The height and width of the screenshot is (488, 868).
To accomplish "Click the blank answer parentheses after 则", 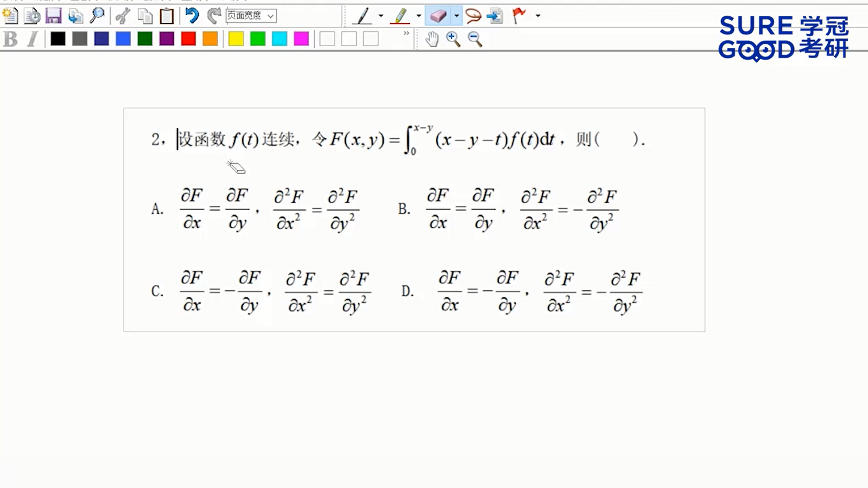I will pos(616,140).
